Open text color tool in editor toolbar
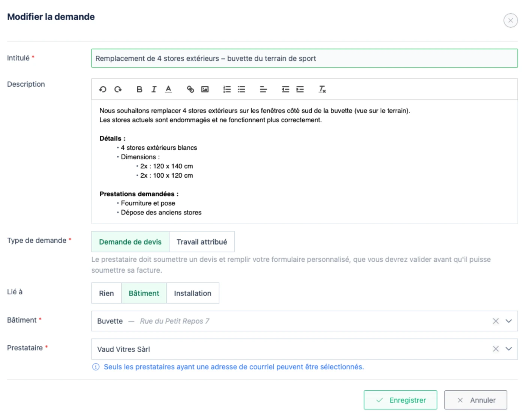 pos(168,89)
